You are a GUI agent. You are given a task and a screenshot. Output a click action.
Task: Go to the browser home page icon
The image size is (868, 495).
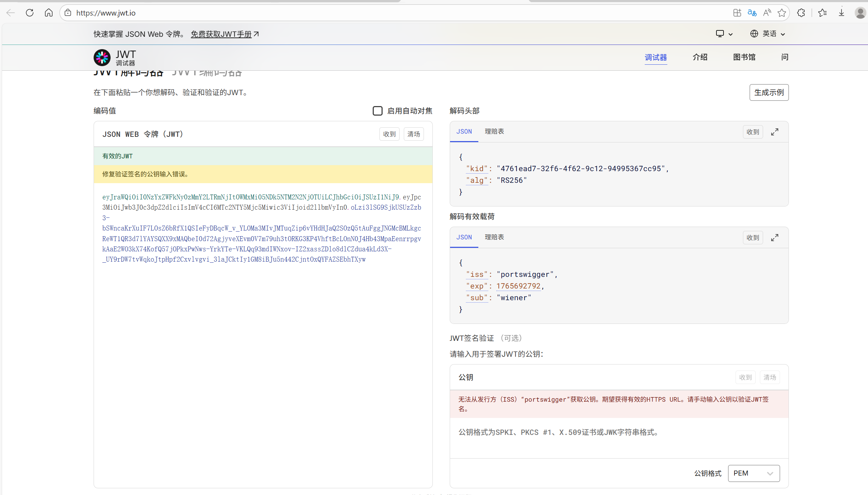[49, 13]
